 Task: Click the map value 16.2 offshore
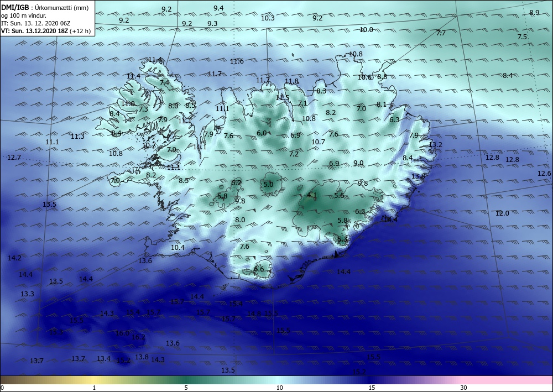pyautogui.click(x=138, y=337)
